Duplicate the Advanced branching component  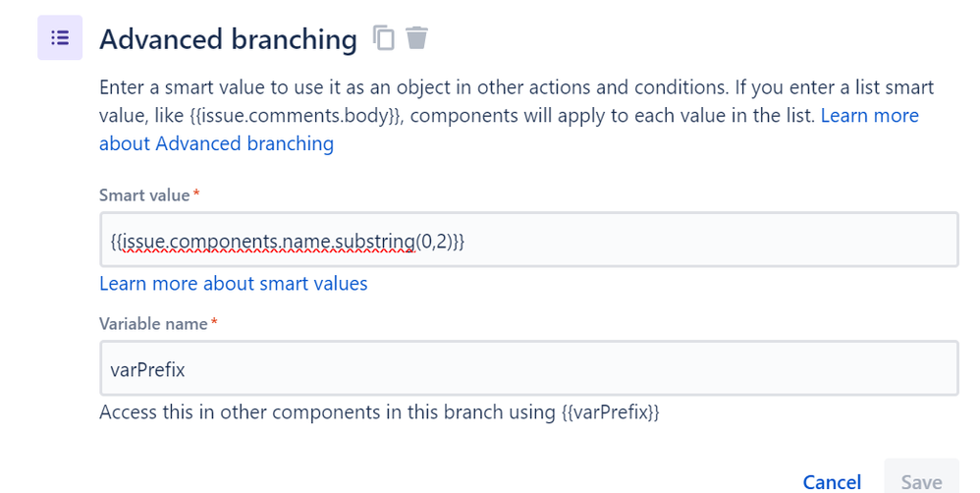[x=384, y=38]
